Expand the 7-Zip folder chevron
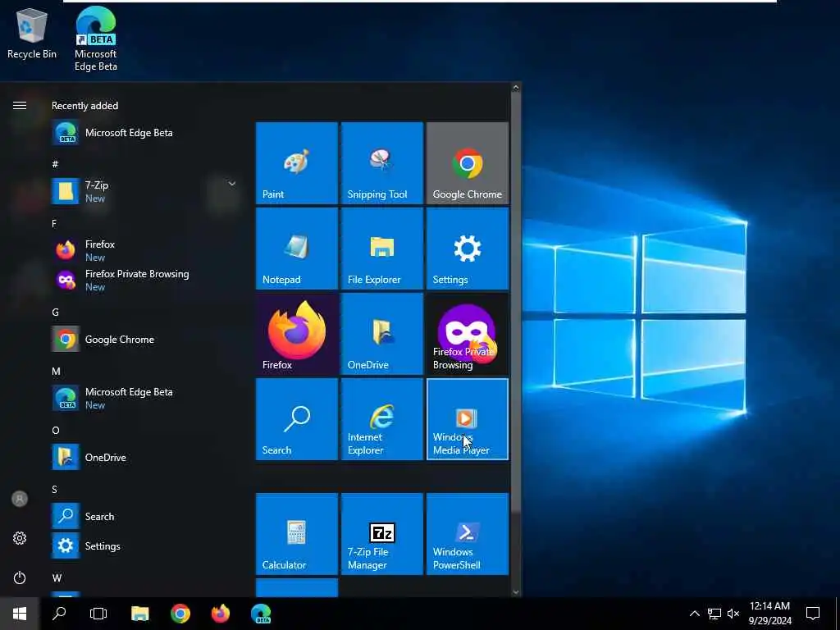The width and height of the screenshot is (840, 630). [x=232, y=184]
